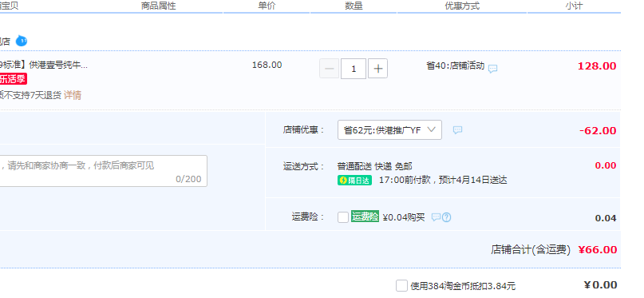The image size is (644, 298).
Task: Click the 小计 column header
Action: coord(574,6)
